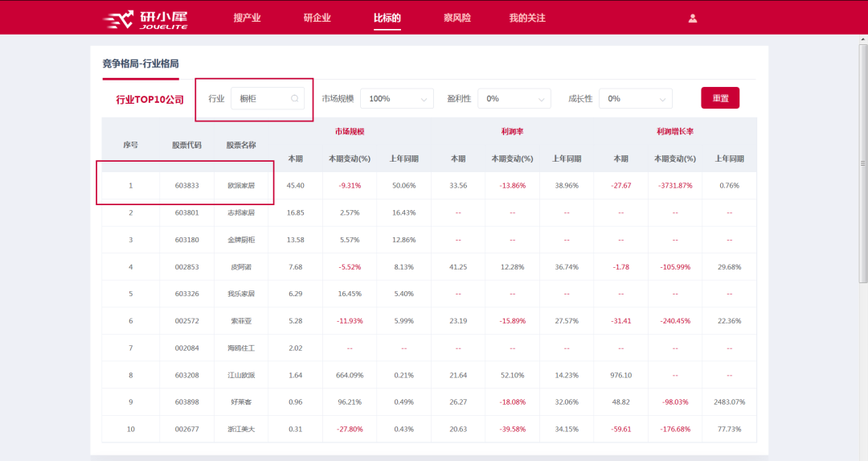The image size is (868, 461).
Task: Click the 重置 reset button
Action: tap(720, 98)
